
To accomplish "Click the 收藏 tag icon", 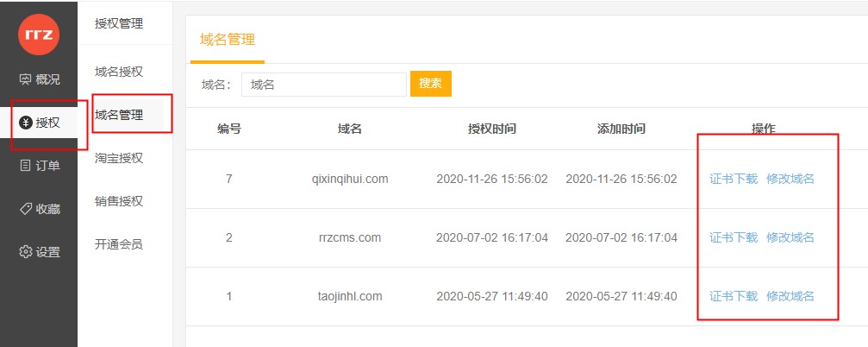I will tap(26, 208).
